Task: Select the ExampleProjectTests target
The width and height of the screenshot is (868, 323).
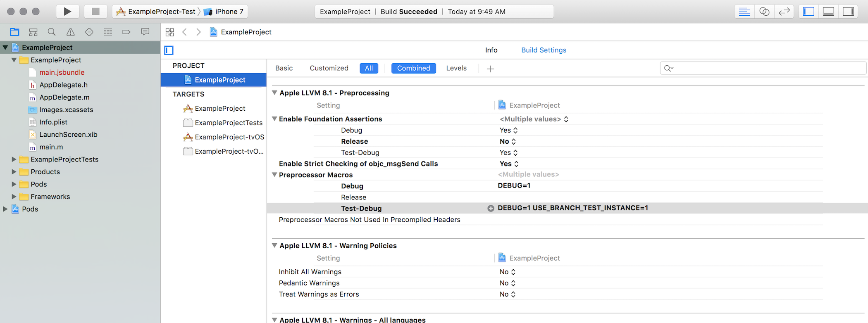Action: tap(223, 123)
